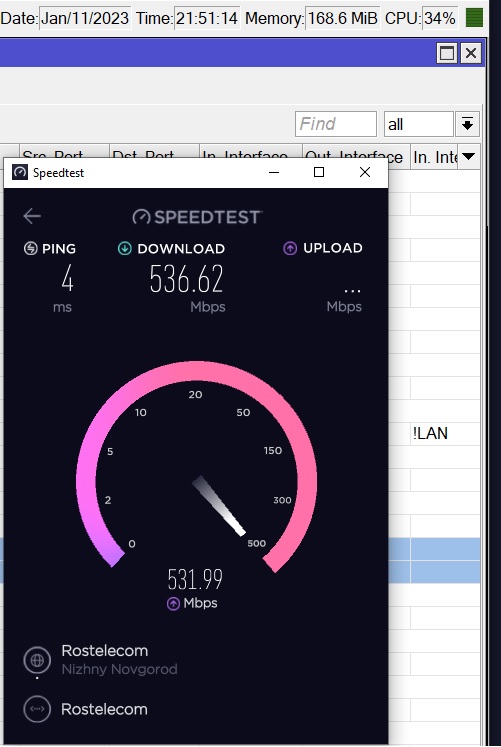Click the 500 mark on gauge

(x=257, y=544)
